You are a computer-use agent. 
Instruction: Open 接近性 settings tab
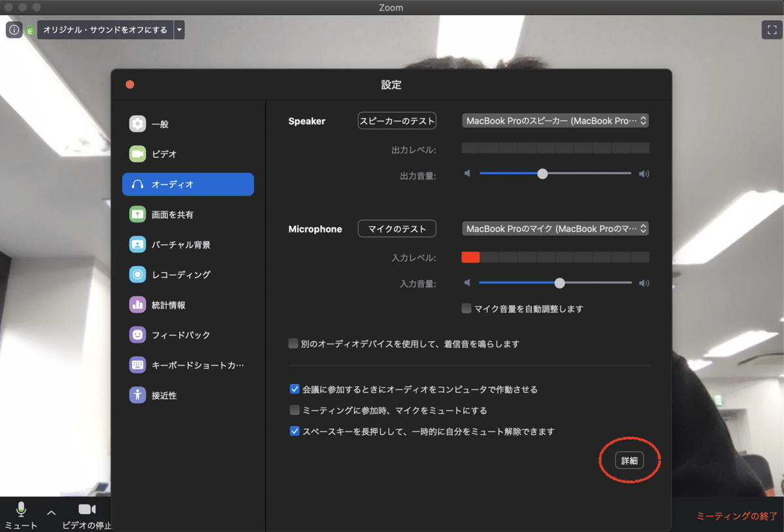(x=188, y=395)
